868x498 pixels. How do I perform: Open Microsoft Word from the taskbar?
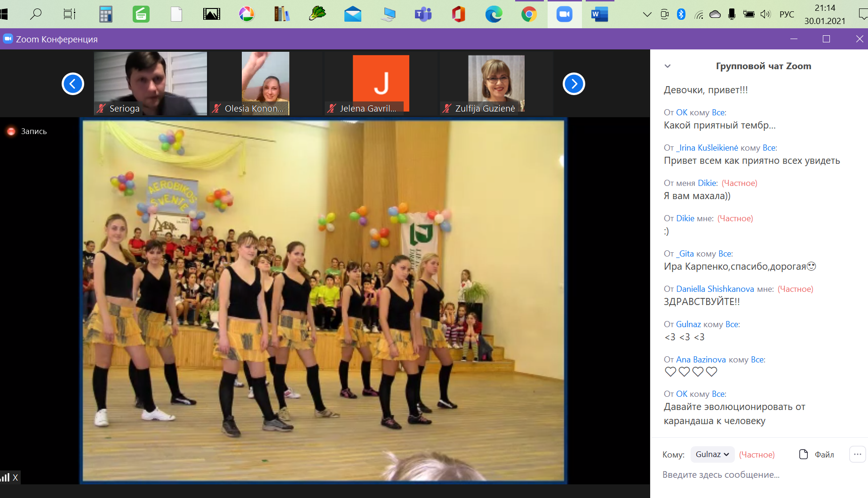599,15
